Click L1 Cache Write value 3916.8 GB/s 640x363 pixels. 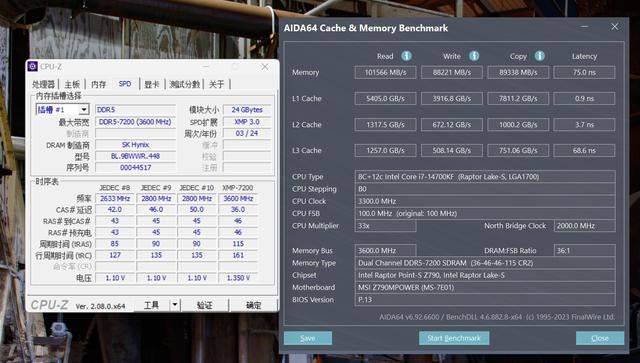[x=451, y=98]
